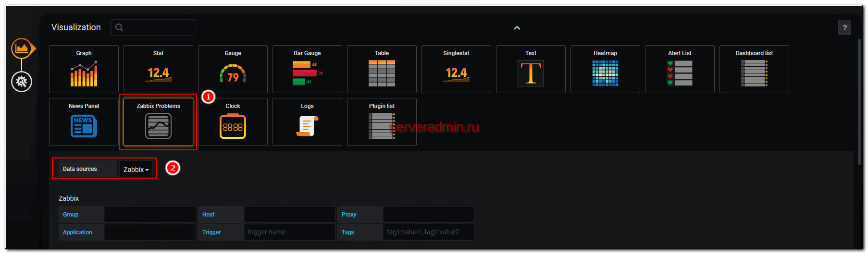Pick the Text panel visualization
868x254 pixels.
tap(531, 69)
